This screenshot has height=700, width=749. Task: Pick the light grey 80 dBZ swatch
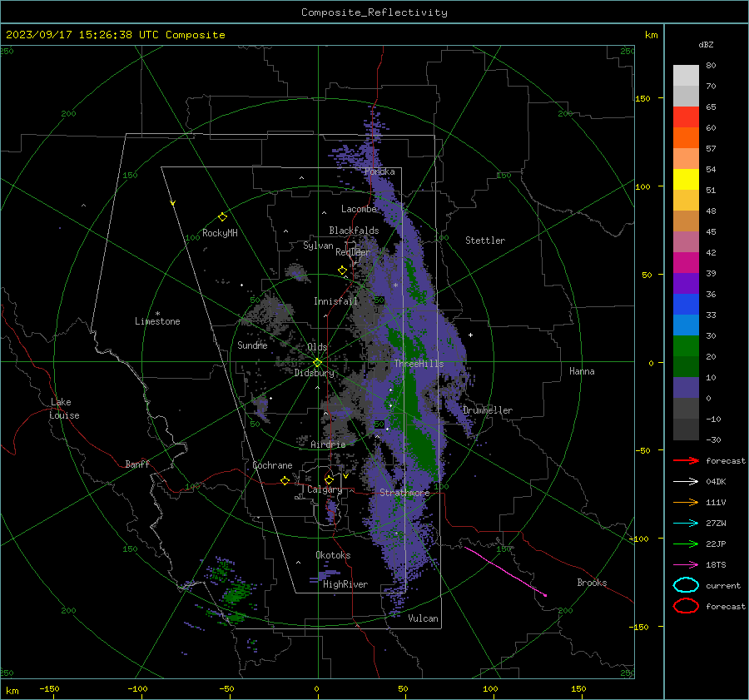(686, 75)
